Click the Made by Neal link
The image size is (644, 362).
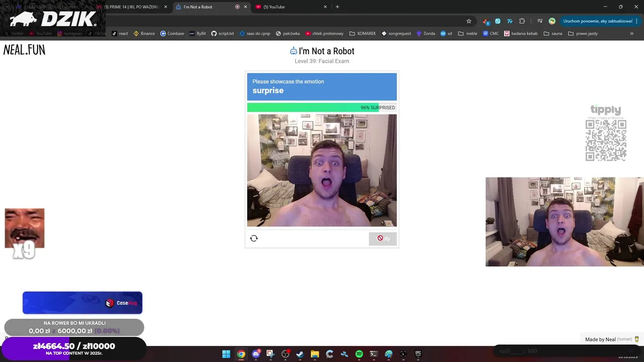[x=600, y=339]
